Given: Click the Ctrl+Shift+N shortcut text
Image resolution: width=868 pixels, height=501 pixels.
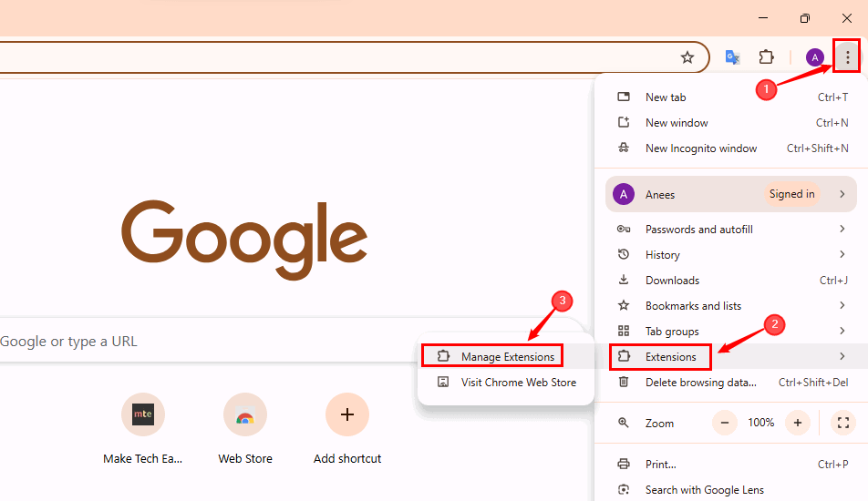Looking at the screenshot, I should point(818,148).
